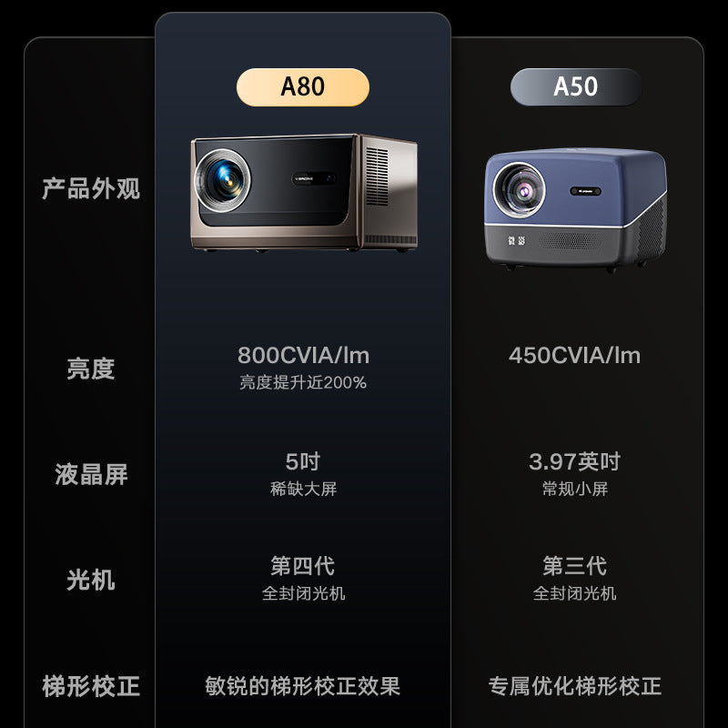Viewport: 728px width, 728px height.
Task: Click the front speaker grille on the A50
Action: tap(571, 240)
